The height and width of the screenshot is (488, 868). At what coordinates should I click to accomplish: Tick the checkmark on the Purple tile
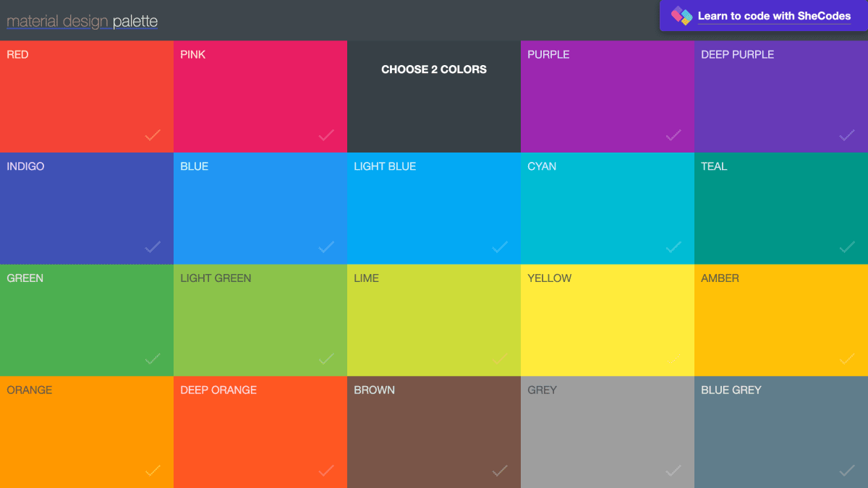tap(673, 135)
